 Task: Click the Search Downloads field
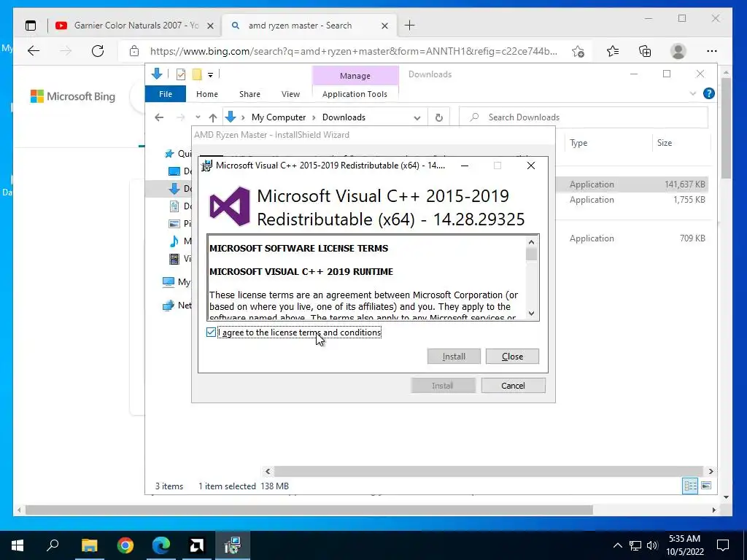point(584,117)
